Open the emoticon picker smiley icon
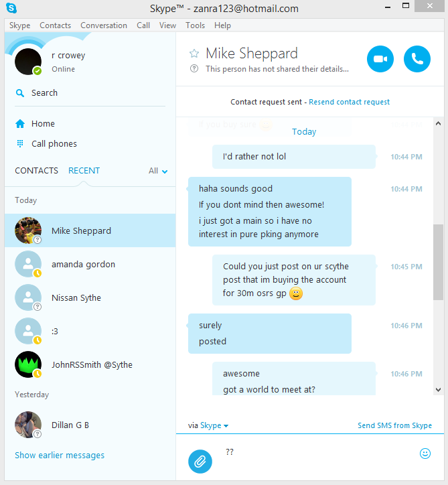 [425, 454]
